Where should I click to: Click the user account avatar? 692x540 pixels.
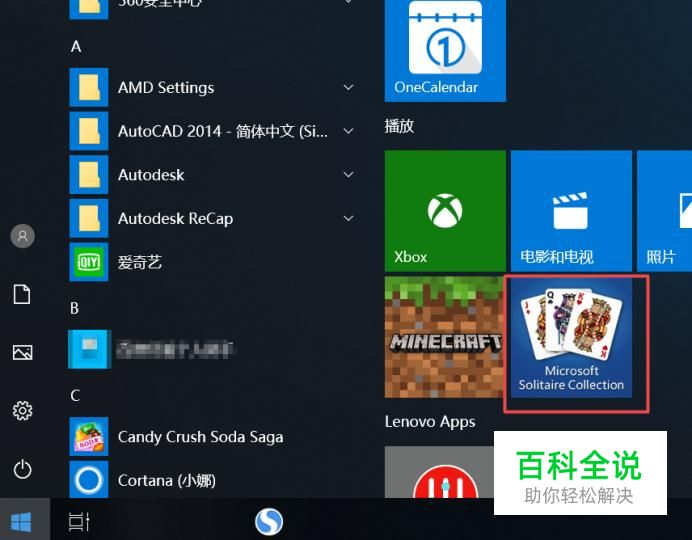[x=22, y=236]
